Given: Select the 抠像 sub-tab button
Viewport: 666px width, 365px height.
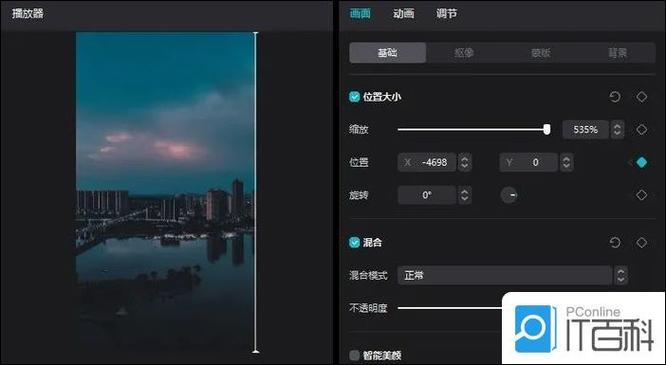Looking at the screenshot, I should 464,53.
